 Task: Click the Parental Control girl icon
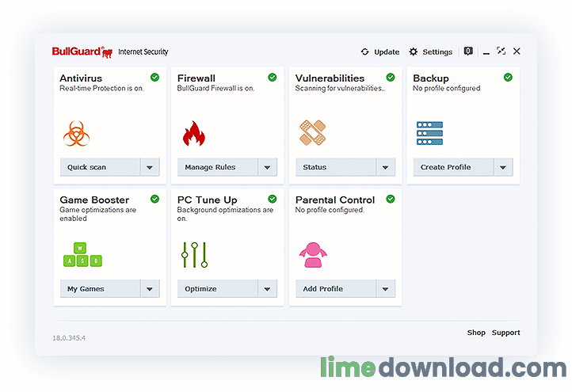313,254
